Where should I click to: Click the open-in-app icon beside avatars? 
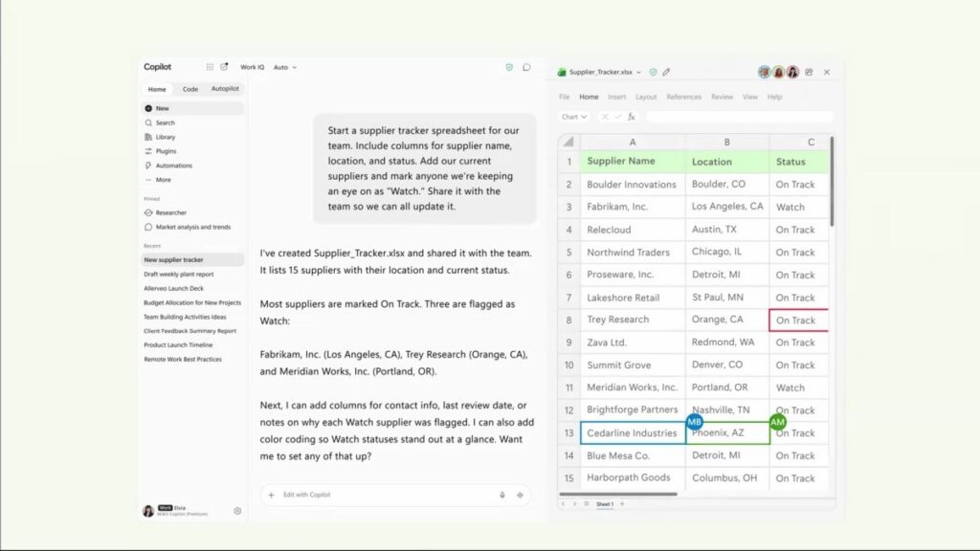click(x=809, y=72)
